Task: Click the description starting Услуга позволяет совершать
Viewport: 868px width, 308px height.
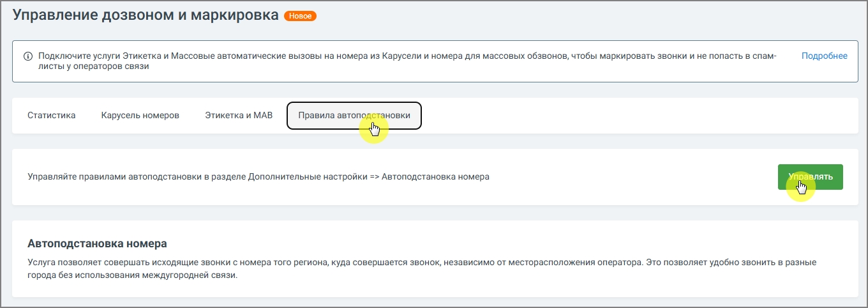Action: click(x=422, y=269)
